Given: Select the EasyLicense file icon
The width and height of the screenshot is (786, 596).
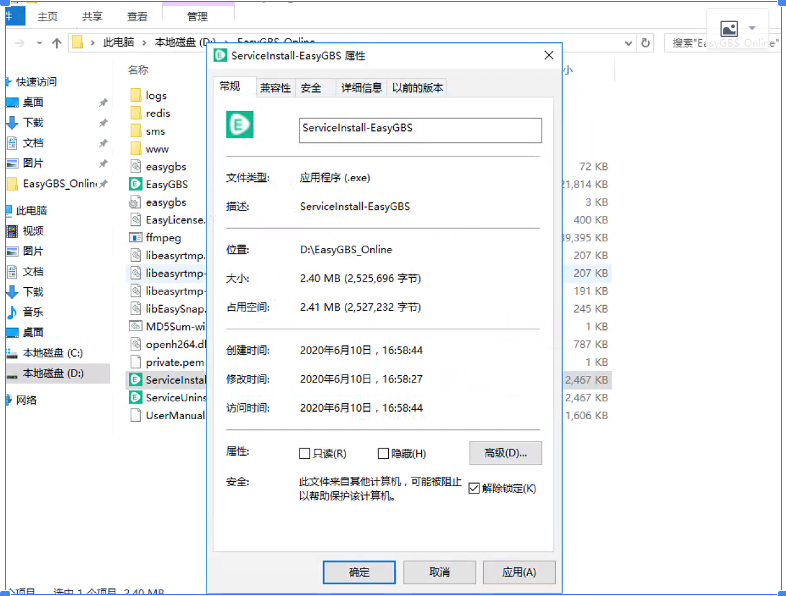Looking at the screenshot, I should (x=135, y=220).
